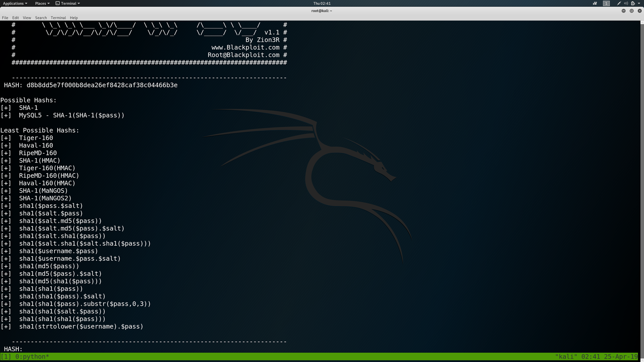
Task: Click the volume speaker icon
Action: [x=626, y=3]
